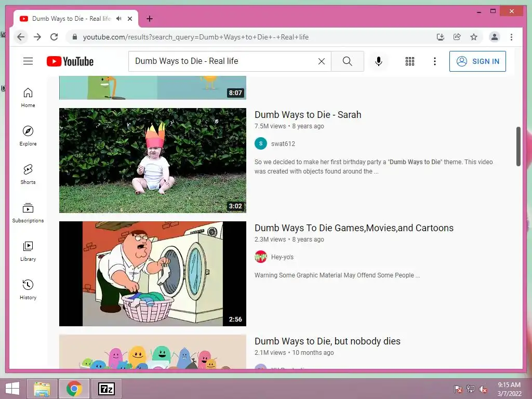The image size is (532, 399).
Task: Start voice search with the microphone
Action: (x=379, y=61)
